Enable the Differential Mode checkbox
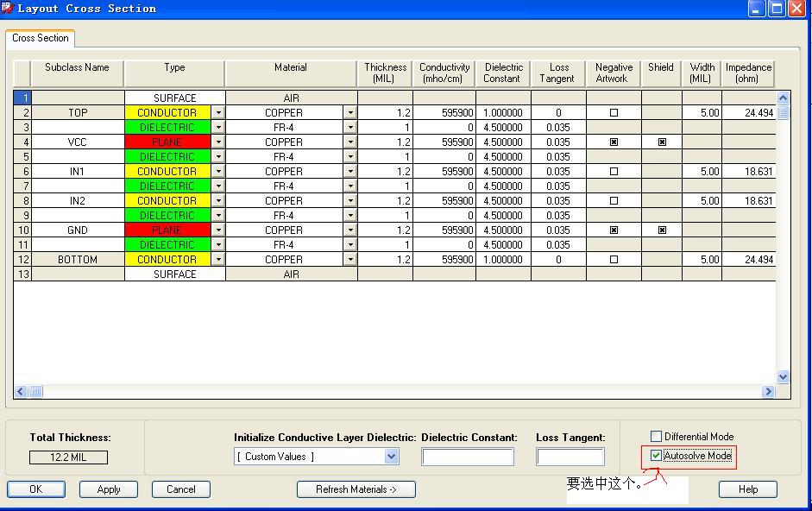 click(x=657, y=437)
